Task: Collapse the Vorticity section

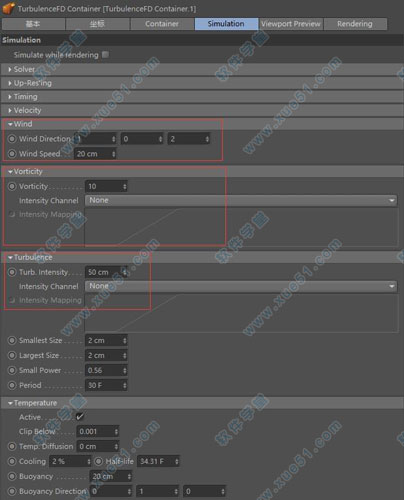Action: [202, 172]
